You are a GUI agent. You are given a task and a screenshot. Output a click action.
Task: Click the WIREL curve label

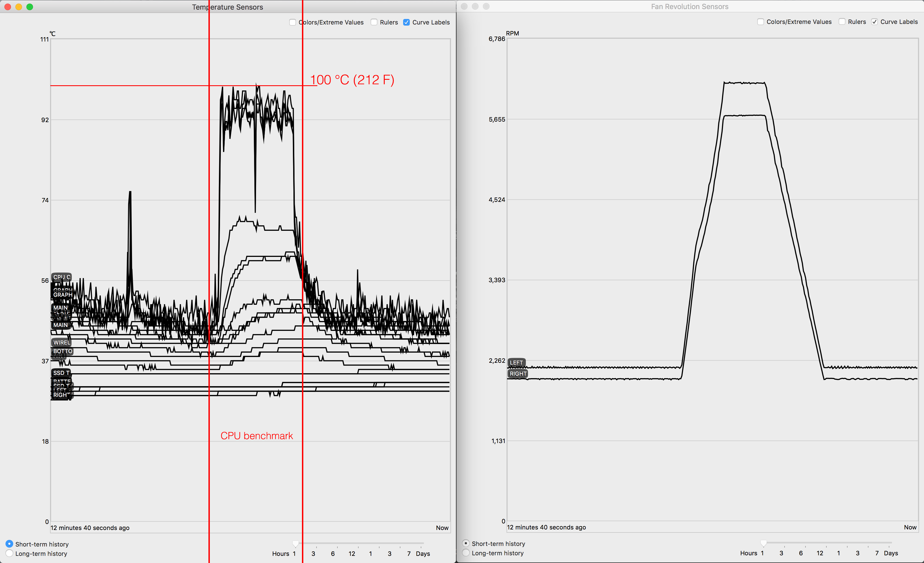62,342
